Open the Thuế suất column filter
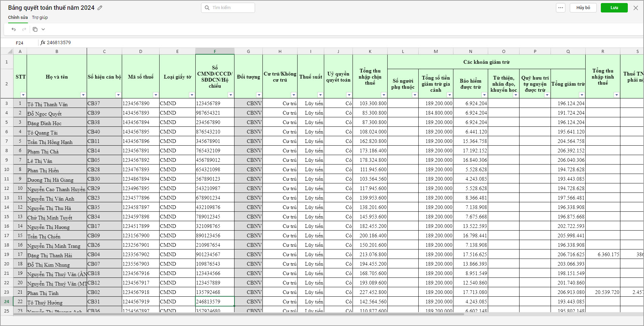The image size is (644, 326). pos(320,95)
